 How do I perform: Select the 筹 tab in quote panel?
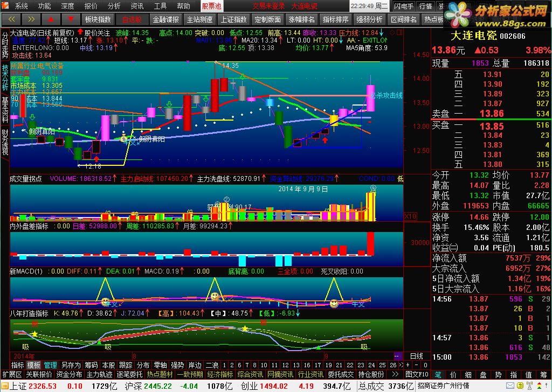[x=544, y=375]
